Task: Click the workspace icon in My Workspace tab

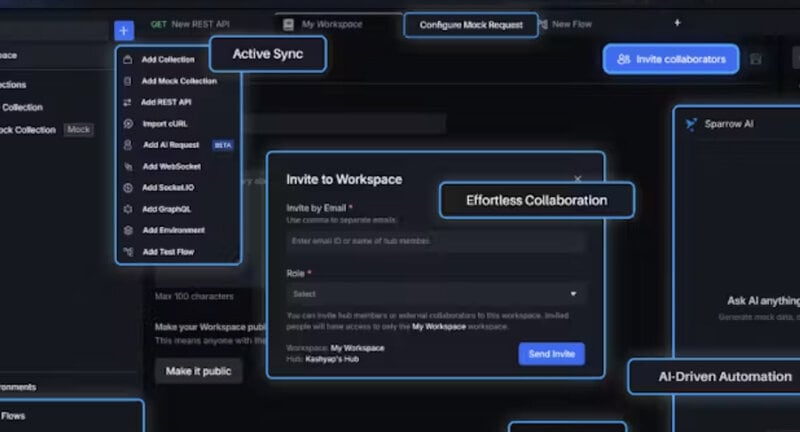Action: click(288, 24)
